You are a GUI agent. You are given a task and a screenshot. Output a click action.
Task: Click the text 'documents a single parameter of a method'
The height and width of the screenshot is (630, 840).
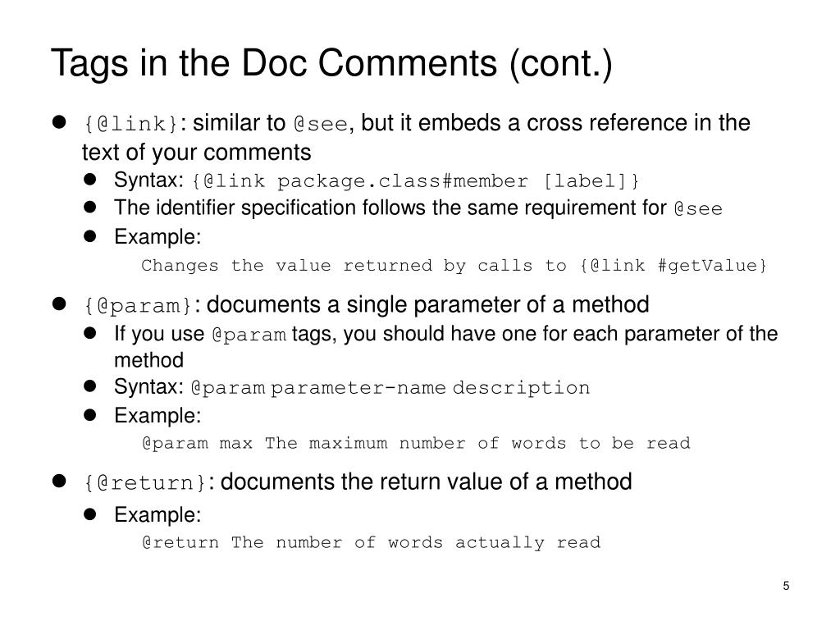pos(427,304)
